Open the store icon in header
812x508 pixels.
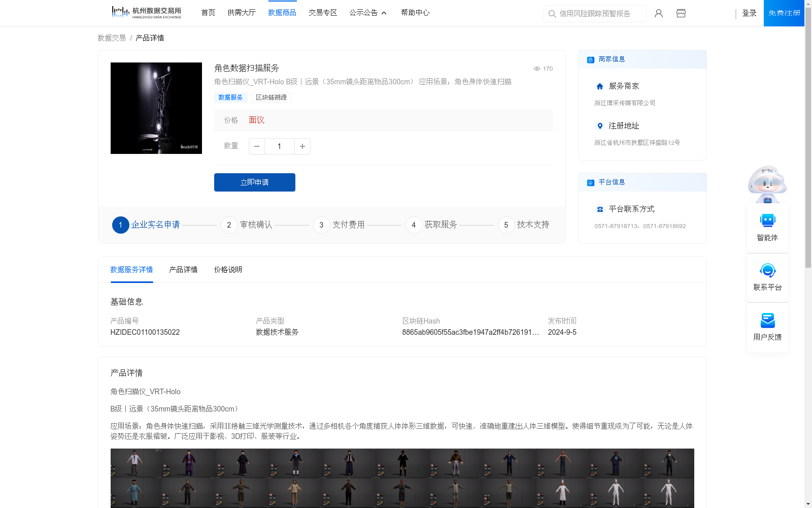point(681,13)
